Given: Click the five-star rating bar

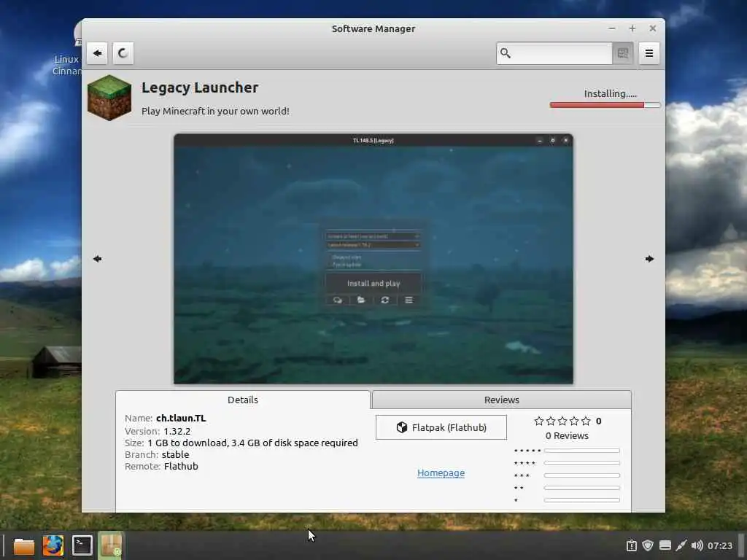Looking at the screenshot, I should (x=581, y=451).
